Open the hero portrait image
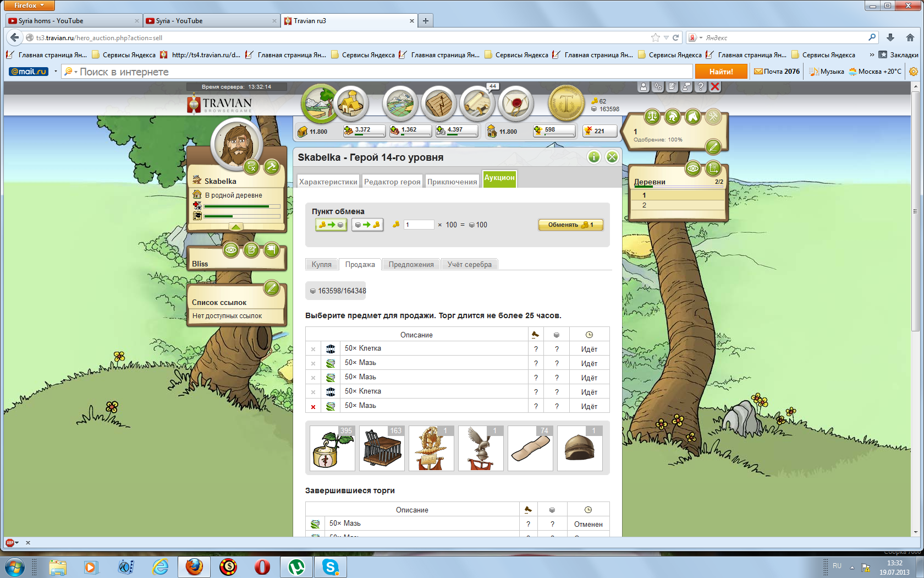The image size is (924, 578). coord(238,143)
